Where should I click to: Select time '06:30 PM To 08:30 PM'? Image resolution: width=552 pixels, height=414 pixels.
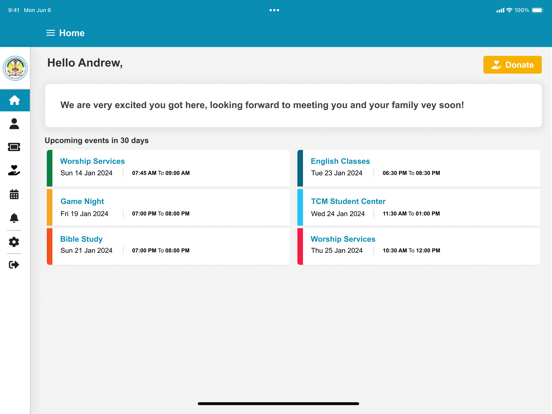coord(411,173)
